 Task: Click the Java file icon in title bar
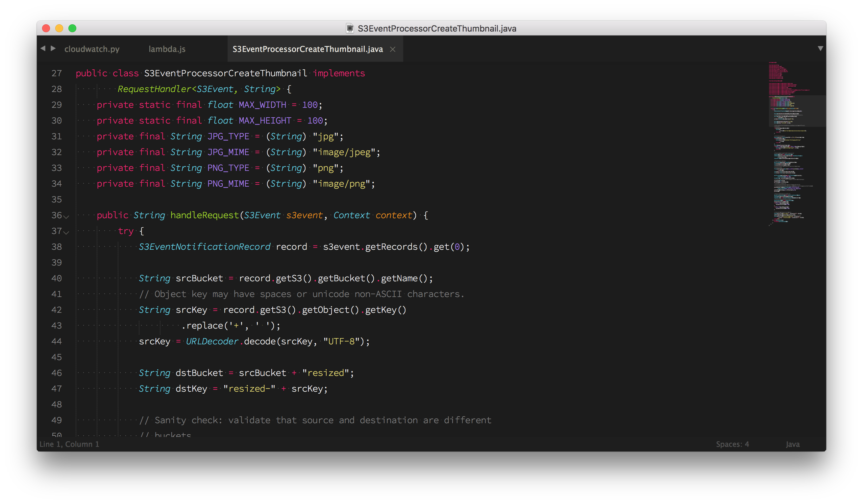[350, 28]
